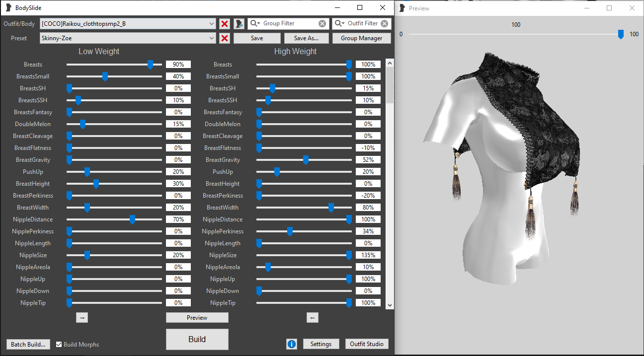
Task: Click the Preview window title icon
Action: pos(402,8)
